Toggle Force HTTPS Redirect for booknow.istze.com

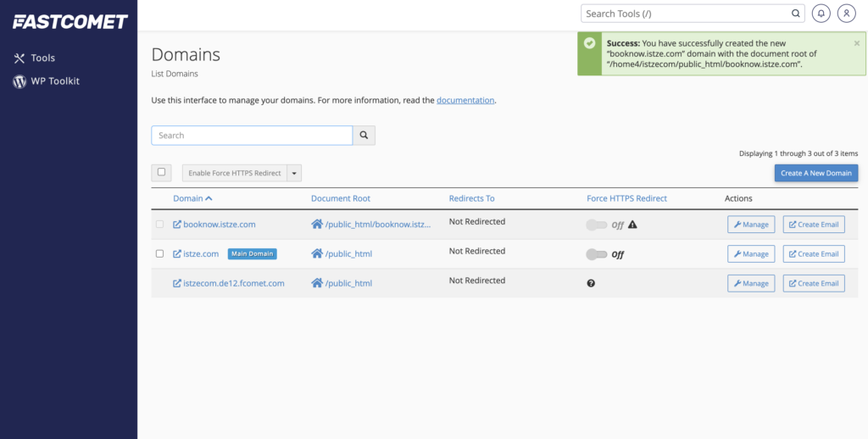point(597,225)
